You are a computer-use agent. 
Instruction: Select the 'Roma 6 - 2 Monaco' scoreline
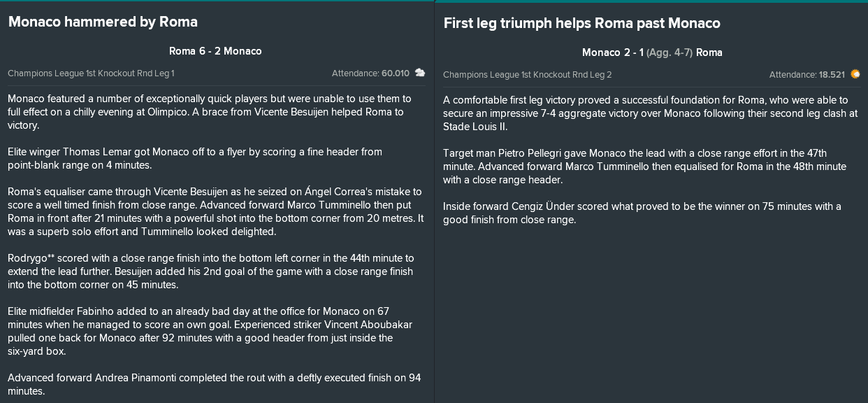(215, 51)
